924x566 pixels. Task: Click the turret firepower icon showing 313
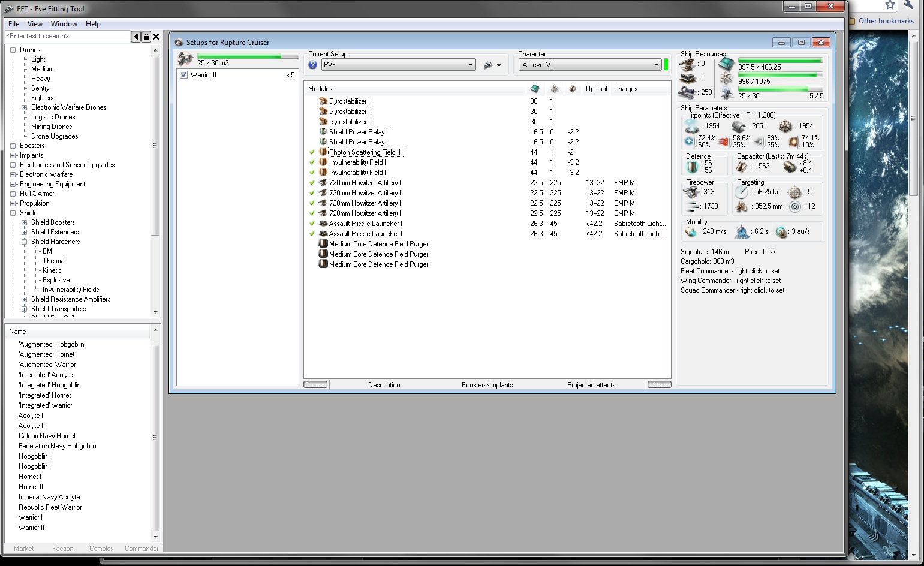(692, 192)
